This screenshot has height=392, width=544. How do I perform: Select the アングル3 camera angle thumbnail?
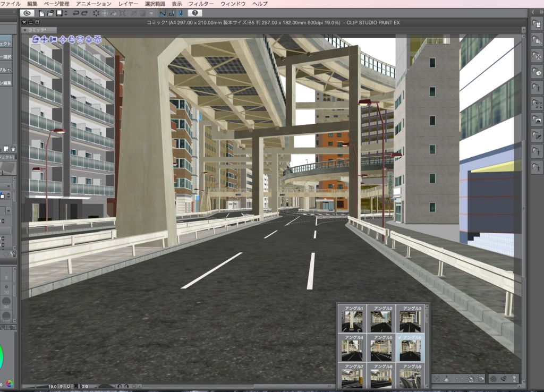[411, 321]
